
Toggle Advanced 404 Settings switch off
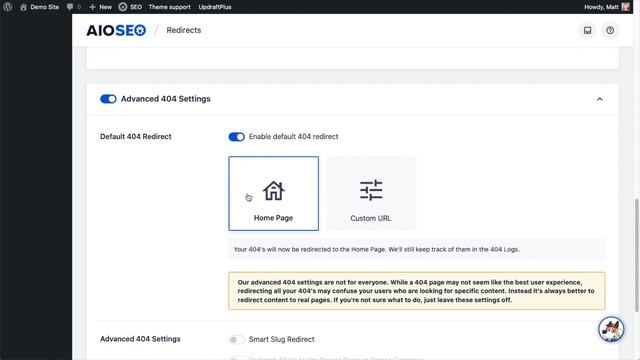click(108, 99)
